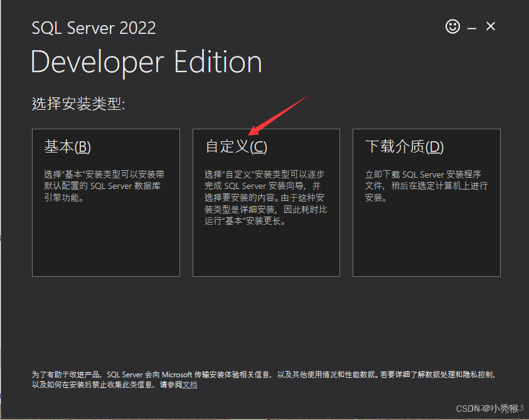
Task: Select the 基本(B) basic installation tile
Action: [x=105, y=202]
